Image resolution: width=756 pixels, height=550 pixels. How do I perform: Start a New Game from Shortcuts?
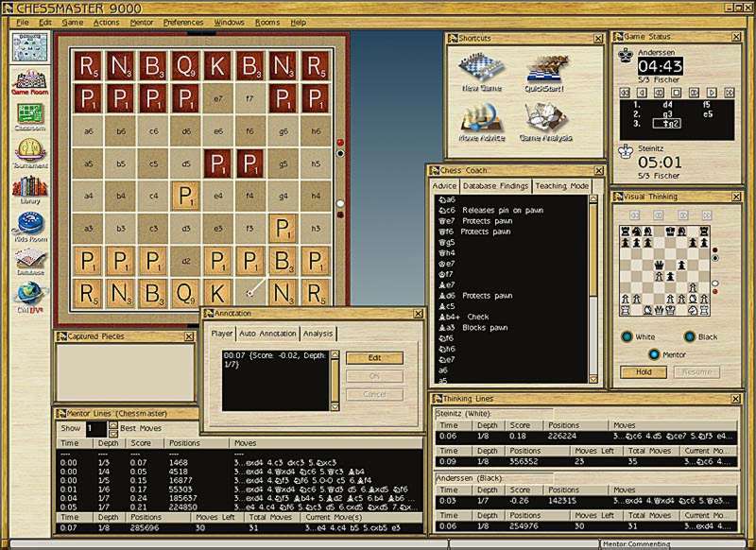click(x=481, y=74)
